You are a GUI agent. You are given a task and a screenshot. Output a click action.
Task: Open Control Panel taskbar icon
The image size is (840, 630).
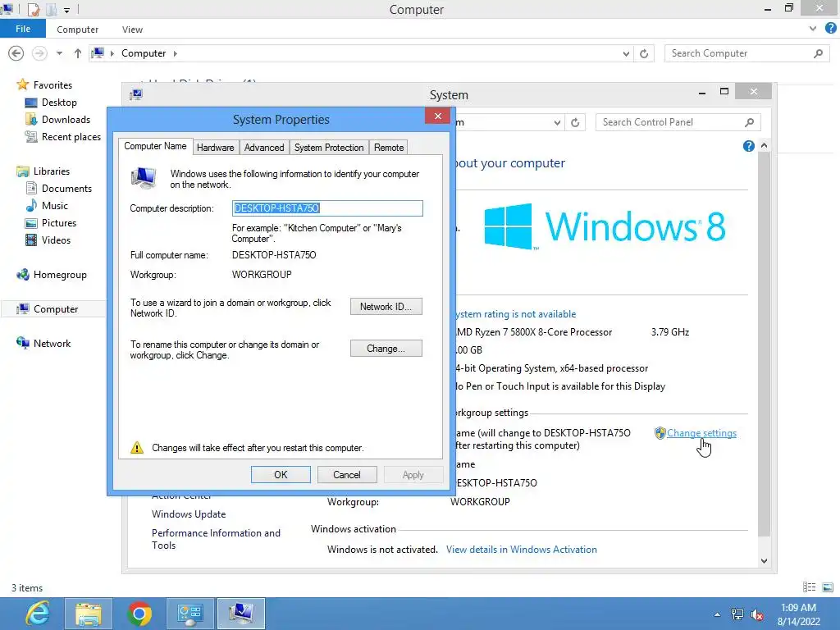[189, 614]
